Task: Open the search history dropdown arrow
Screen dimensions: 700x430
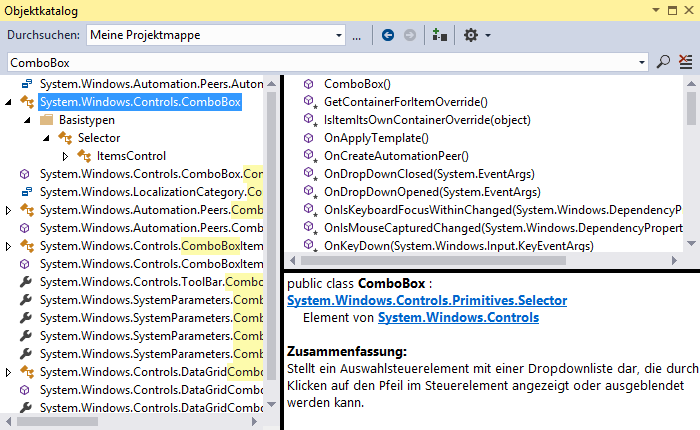Action: (642, 62)
